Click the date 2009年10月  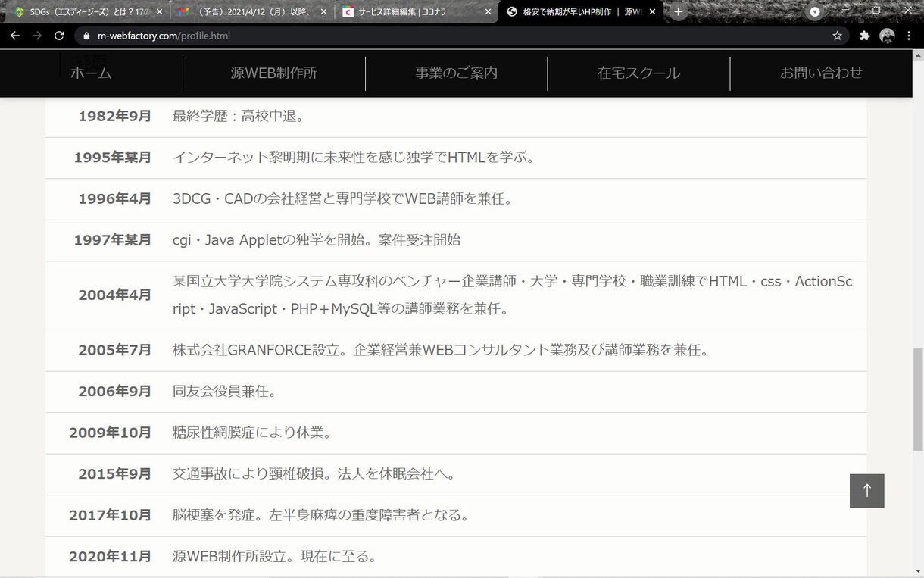(x=111, y=433)
